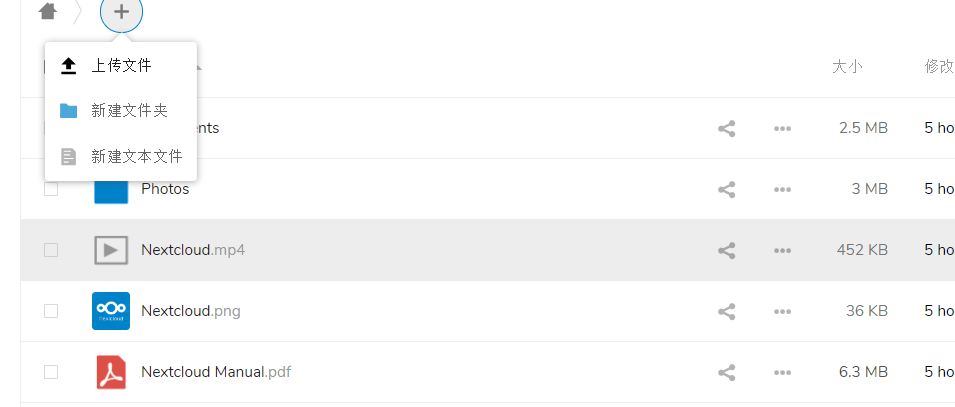Screen dimensions: 955x407
Task: Click the Nextcloud.png thumbnail image
Action: (x=111, y=311)
